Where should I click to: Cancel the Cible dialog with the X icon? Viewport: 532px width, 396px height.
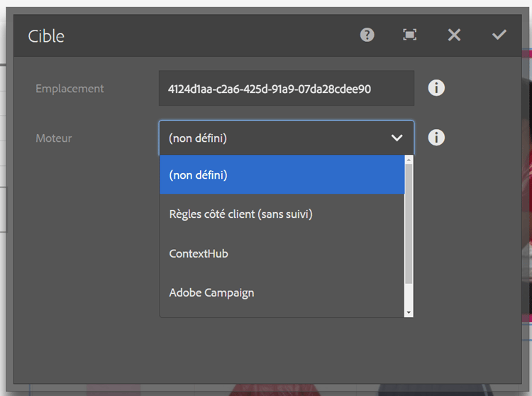[454, 35]
